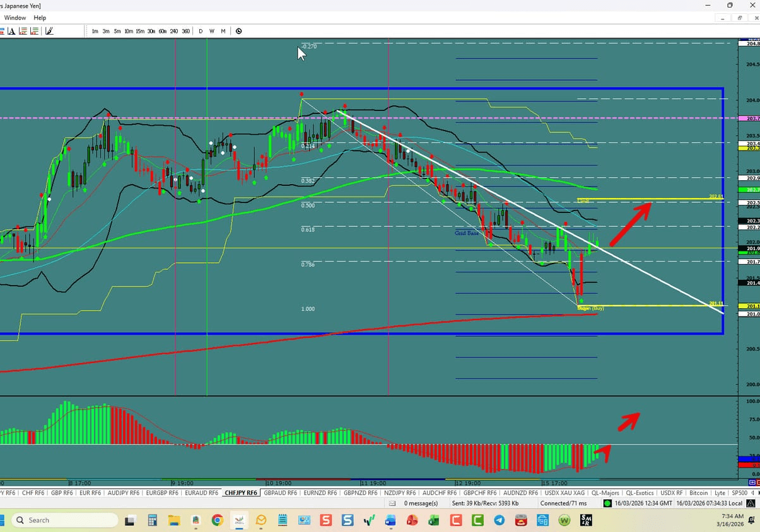The width and height of the screenshot is (760, 532).
Task: Open the Help menu
Action: tap(40, 18)
